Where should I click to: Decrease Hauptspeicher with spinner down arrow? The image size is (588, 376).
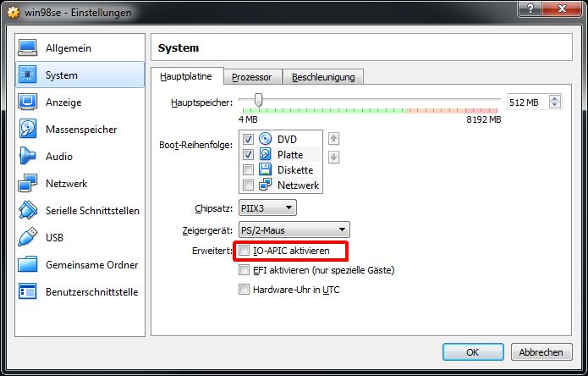555,105
